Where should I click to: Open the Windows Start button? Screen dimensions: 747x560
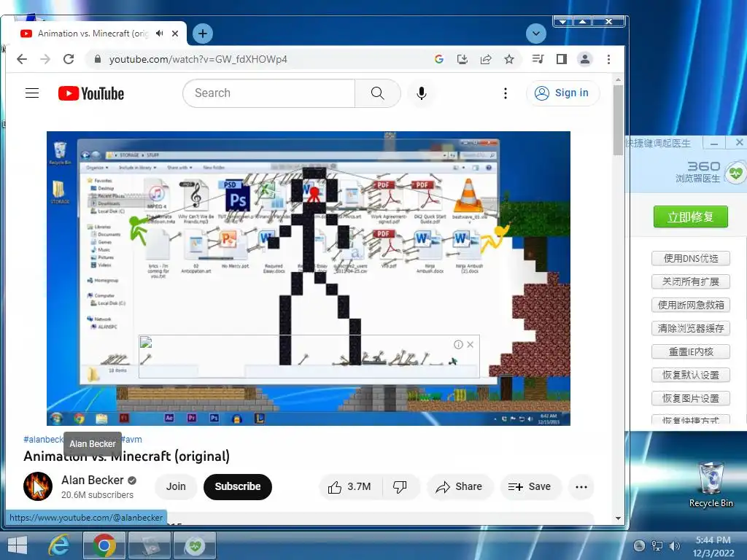tap(17, 545)
